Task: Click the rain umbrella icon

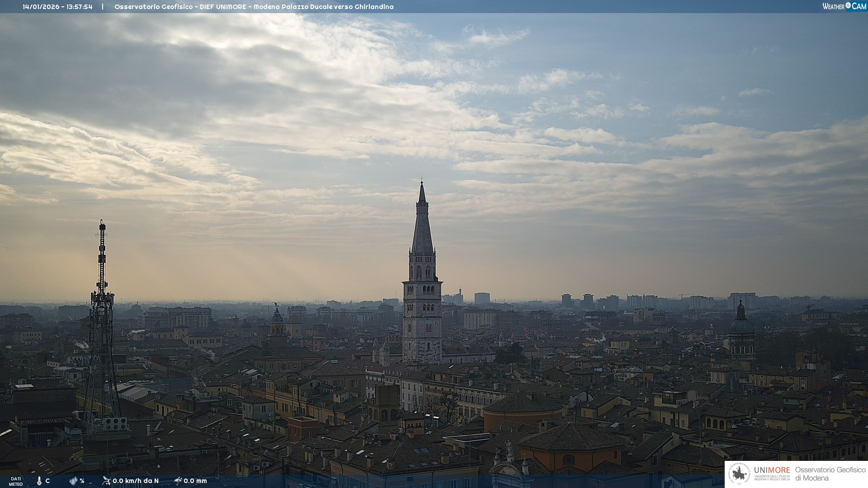Action: tap(178, 481)
